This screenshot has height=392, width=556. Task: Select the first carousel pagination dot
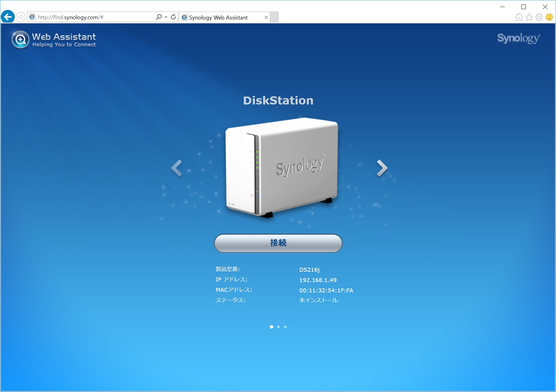point(271,327)
